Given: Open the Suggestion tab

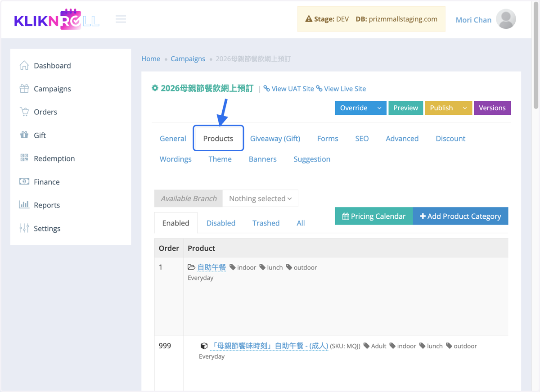Looking at the screenshot, I should (x=312, y=159).
